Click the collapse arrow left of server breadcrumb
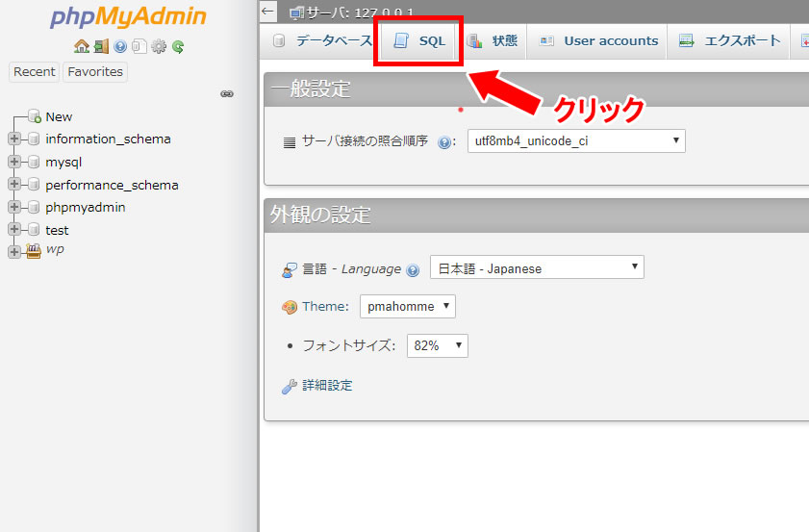The height and width of the screenshot is (532, 809). click(268, 12)
